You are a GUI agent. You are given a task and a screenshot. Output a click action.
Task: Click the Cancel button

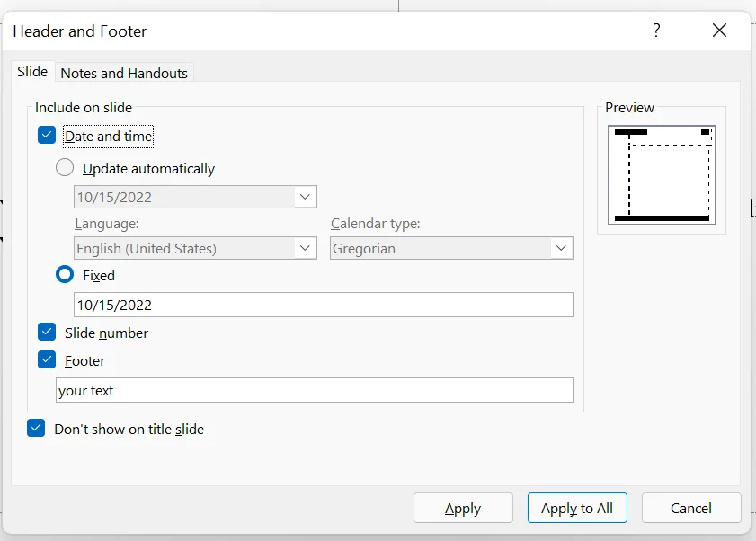pos(691,508)
